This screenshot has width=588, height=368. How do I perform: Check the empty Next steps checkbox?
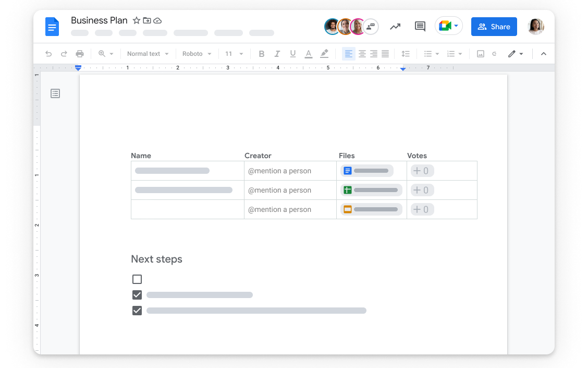[137, 279]
